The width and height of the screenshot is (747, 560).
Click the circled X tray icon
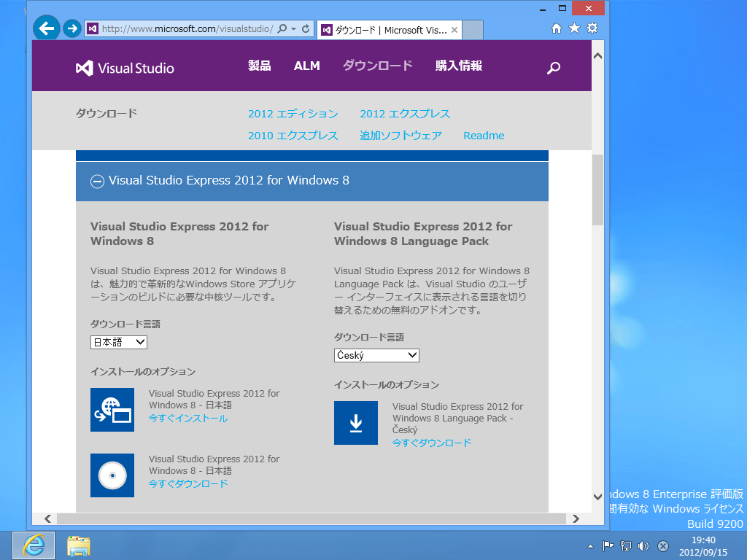[662, 546]
